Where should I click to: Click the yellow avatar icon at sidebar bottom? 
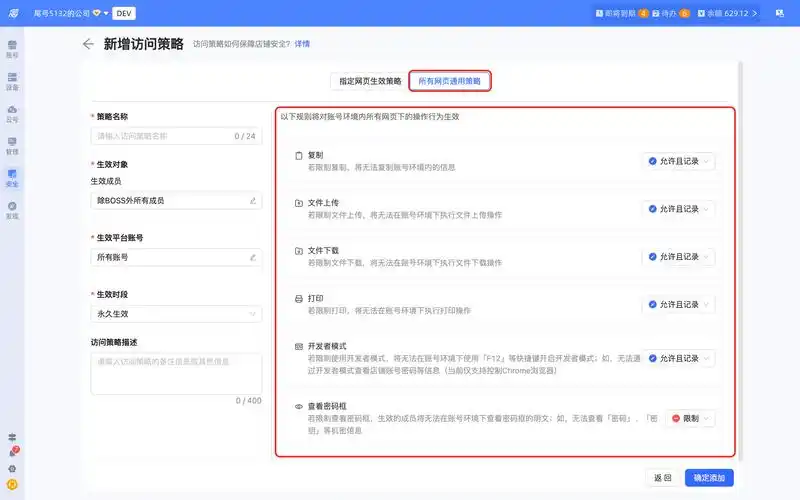click(x=12, y=484)
